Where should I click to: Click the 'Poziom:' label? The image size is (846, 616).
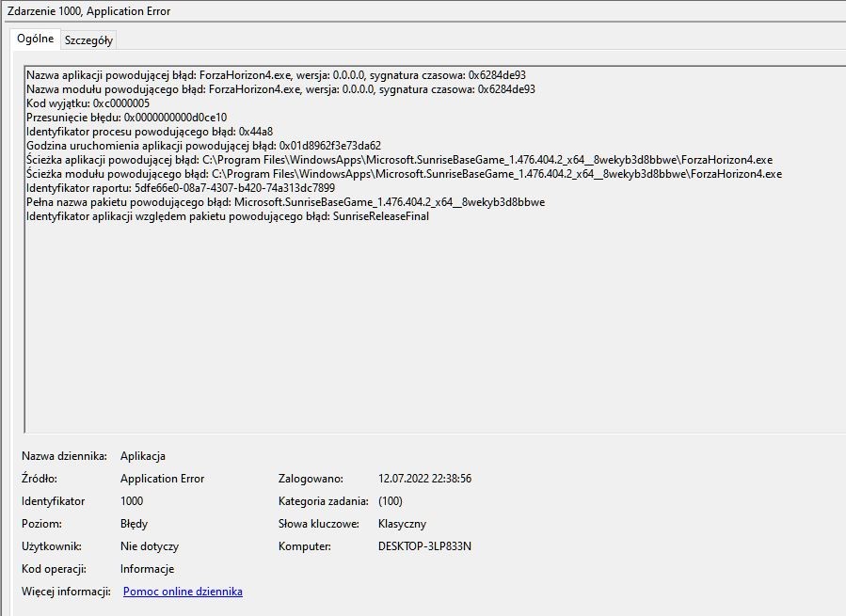pyautogui.click(x=41, y=524)
